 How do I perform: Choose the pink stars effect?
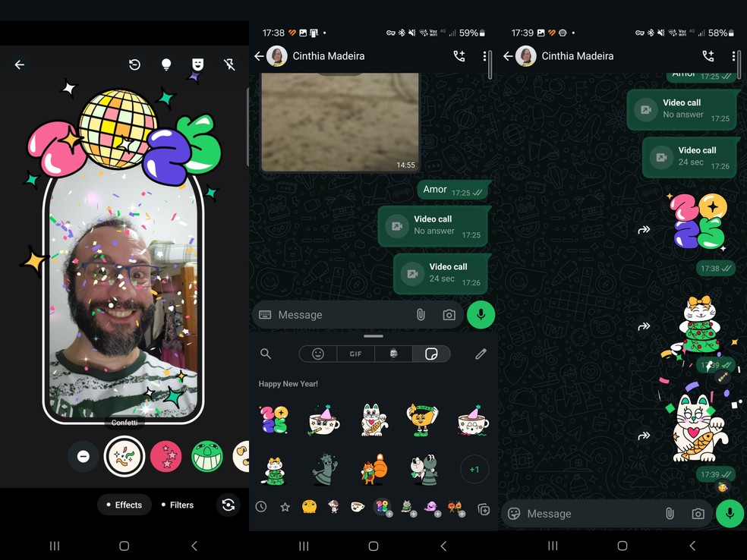click(165, 457)
